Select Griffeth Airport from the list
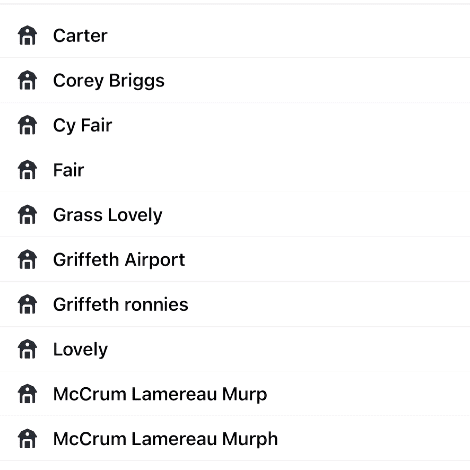This screenshot has width=470, height=470. click(235, 259)
